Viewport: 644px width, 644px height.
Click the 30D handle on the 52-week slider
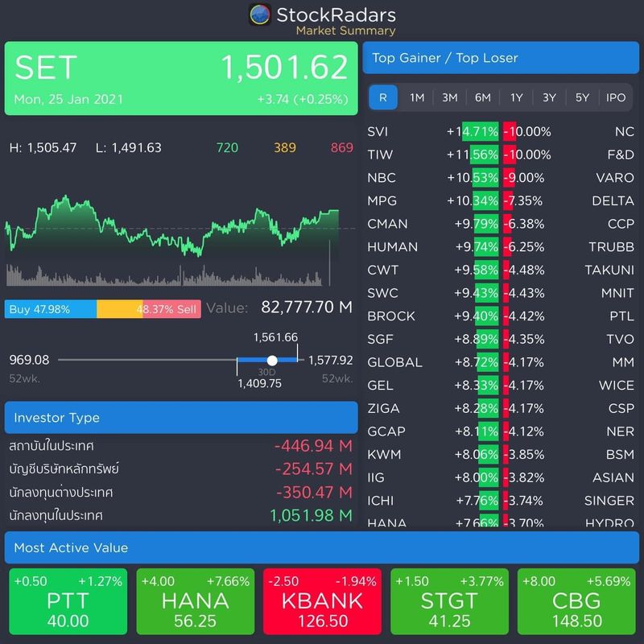[272, 360]
